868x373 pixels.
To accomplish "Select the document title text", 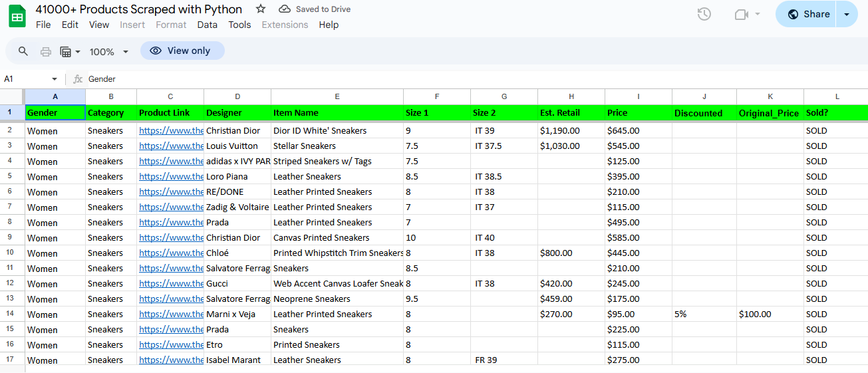I will (139, 9).
